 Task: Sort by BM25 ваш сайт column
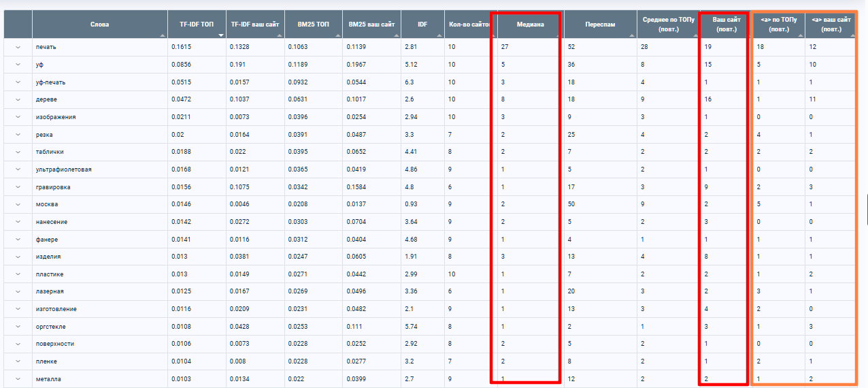371,25
